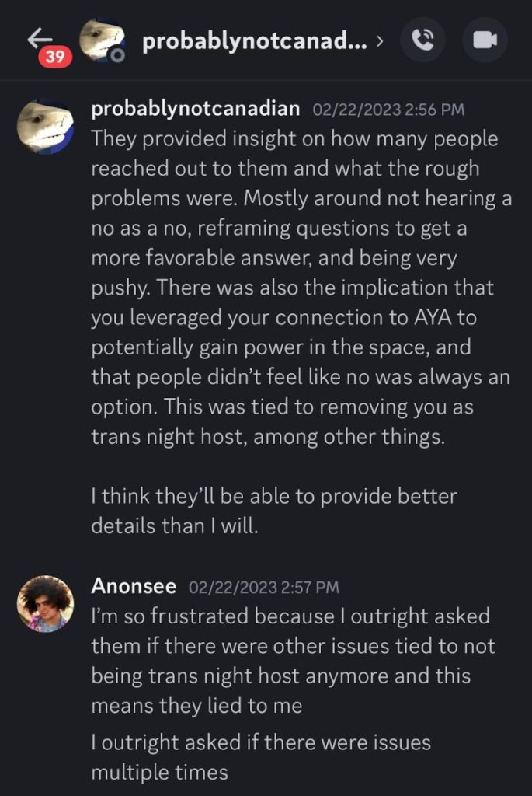Tap "trans night host, among other things" line

tap(268, 437)
